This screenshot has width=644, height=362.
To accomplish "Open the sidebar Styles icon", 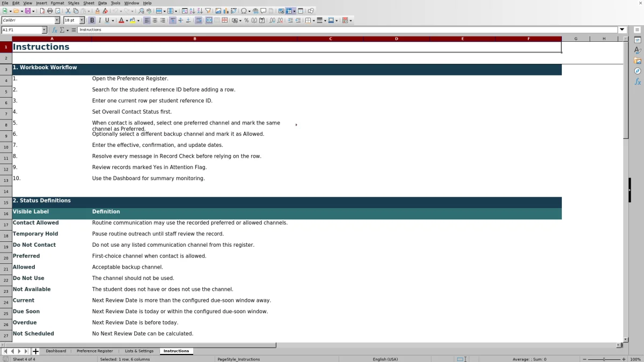I will tap(638, 50).
